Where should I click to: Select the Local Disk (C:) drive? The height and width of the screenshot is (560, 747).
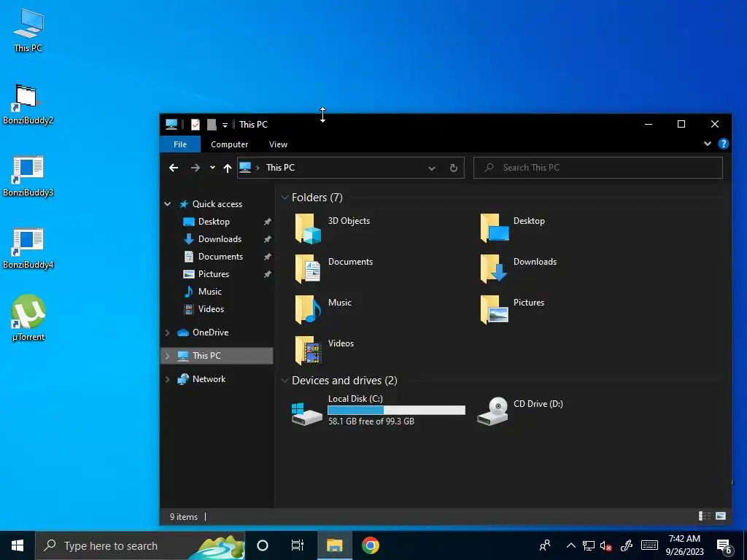click(x=378, y=410)
